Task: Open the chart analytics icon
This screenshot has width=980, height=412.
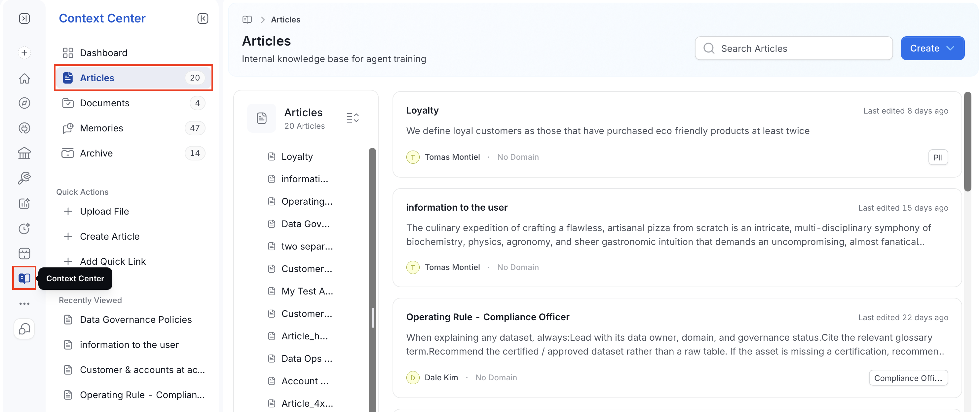Action: (24, 203)
